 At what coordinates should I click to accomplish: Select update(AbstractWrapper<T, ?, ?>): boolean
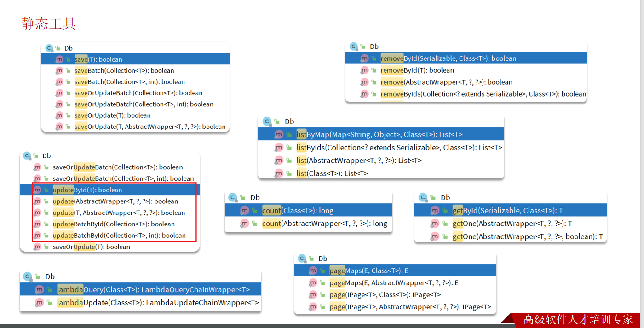point(115,201)
